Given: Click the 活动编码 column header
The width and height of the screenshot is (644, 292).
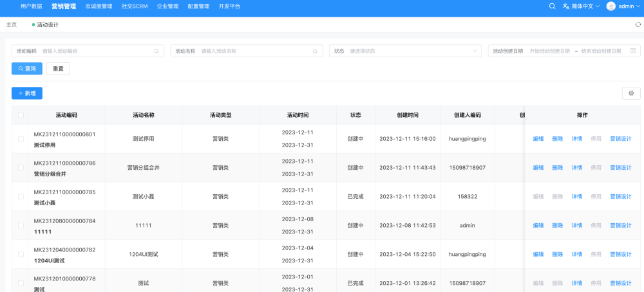Looking at the screenshot, I should pos(66,115).
